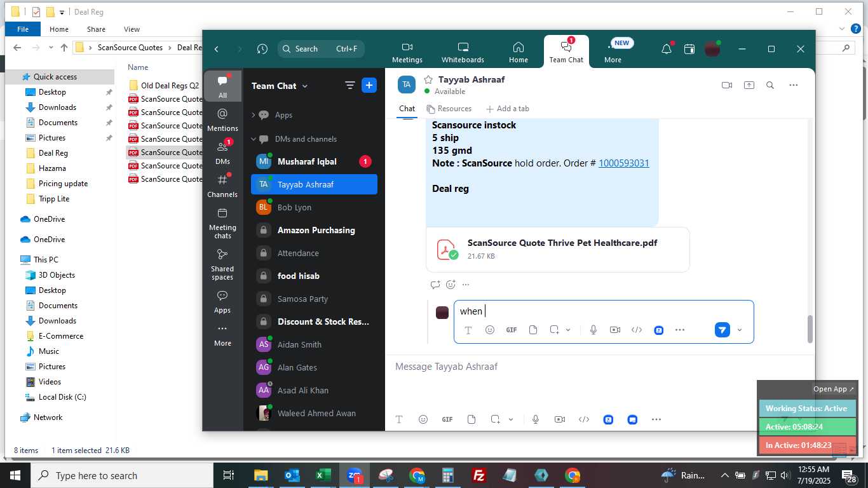Image resolution: width=868 pixels, height=488 pixels.
Task: Send the 'when' reply with the blue arrow
Action: pyautogui.click(x=722, y=330)
